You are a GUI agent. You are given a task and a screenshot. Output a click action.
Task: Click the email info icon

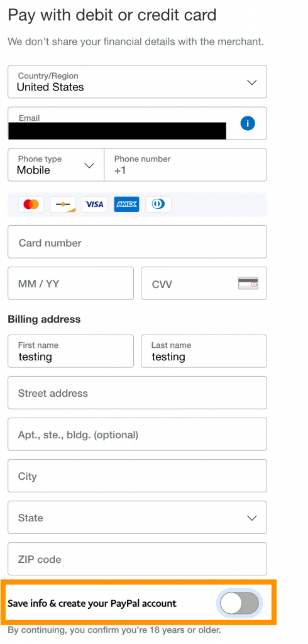pos(248,123)
